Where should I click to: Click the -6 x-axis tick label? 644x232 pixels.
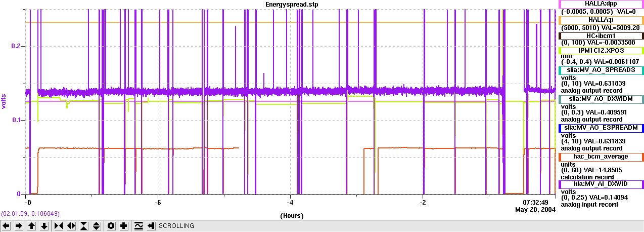click(158, 202)
